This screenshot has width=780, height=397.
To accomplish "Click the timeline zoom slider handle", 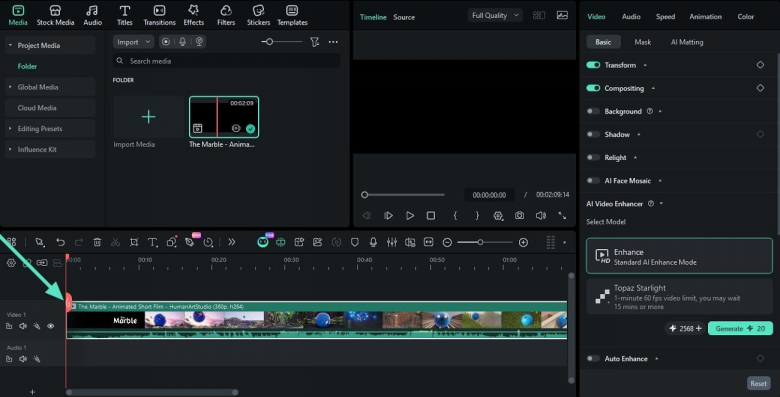I will tap(480, 242).
